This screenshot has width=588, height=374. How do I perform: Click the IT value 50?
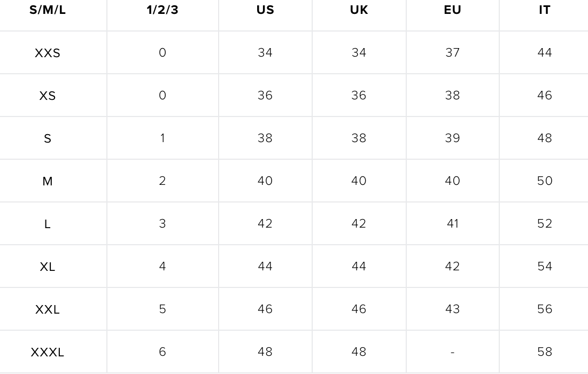pyautogui.click(x=545, y=181)
